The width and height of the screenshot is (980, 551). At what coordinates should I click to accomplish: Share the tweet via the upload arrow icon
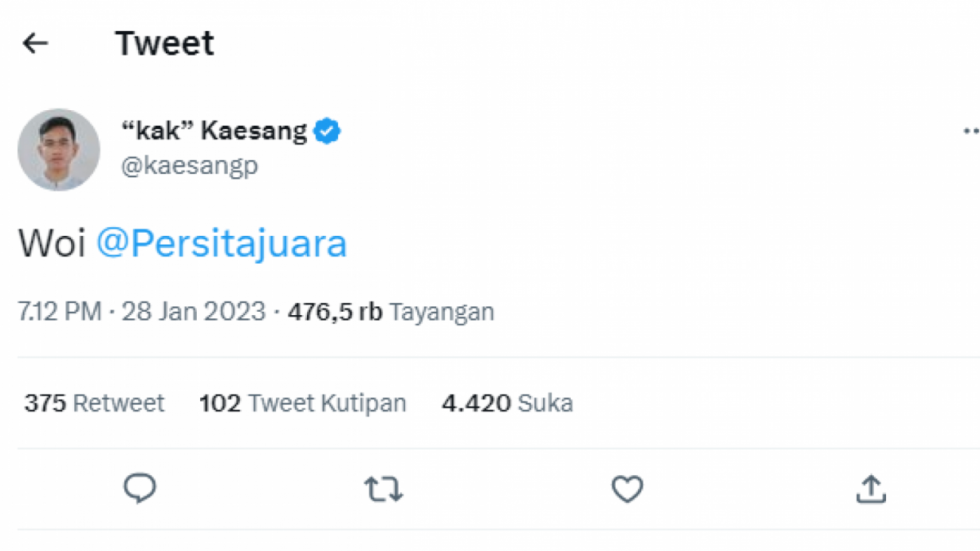[871, 488]
